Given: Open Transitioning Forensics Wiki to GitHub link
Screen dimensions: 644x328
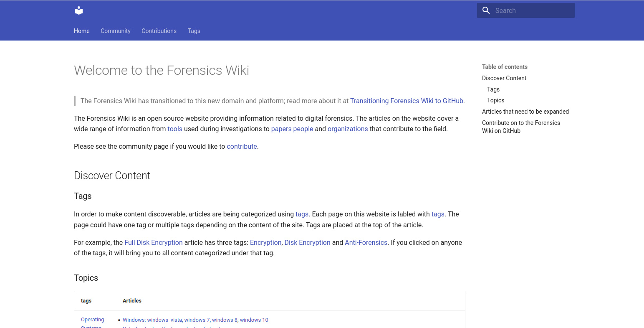Looking at the screenshot, I should point(407,101).
